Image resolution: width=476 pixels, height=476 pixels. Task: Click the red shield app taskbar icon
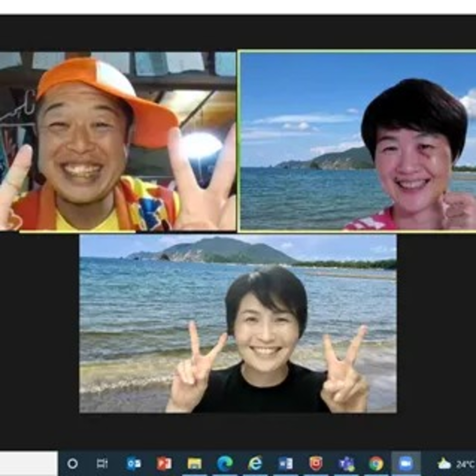coord(316,463)
